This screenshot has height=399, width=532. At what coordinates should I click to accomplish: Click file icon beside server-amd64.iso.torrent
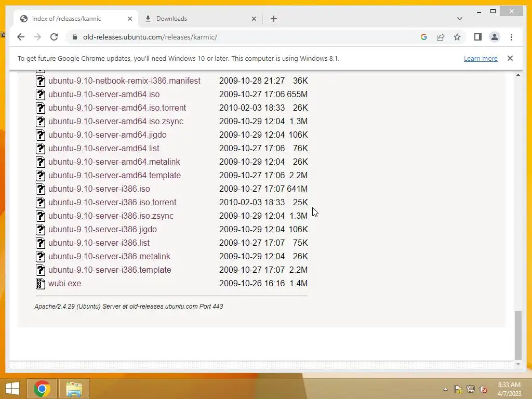[x=41, y=108]
